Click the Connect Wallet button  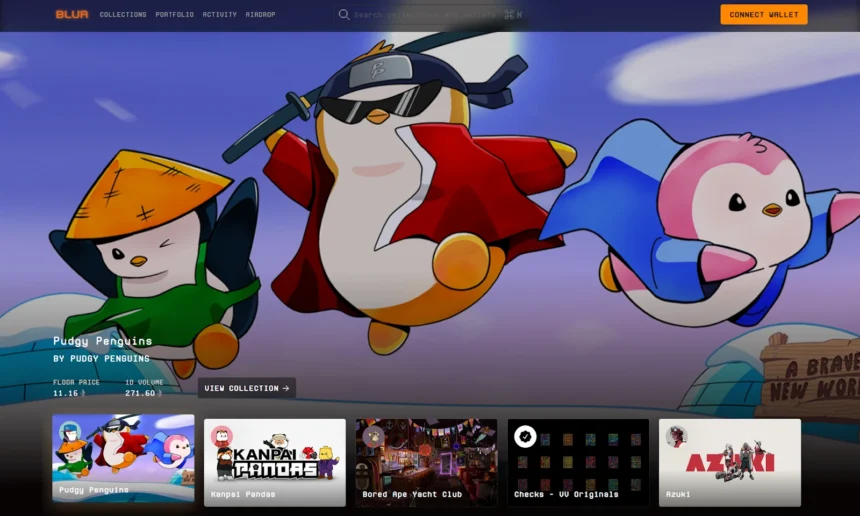pyautogui.click(x=763, y=14)
